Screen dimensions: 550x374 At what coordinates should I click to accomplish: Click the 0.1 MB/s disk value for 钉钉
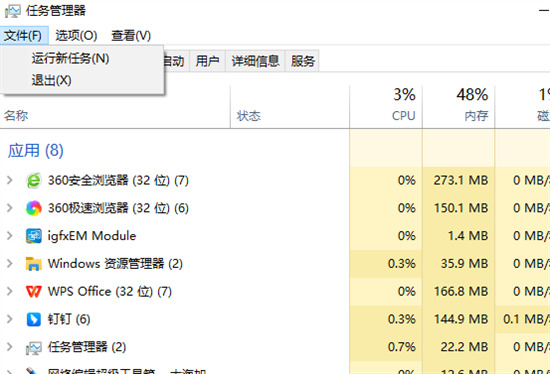526,319
